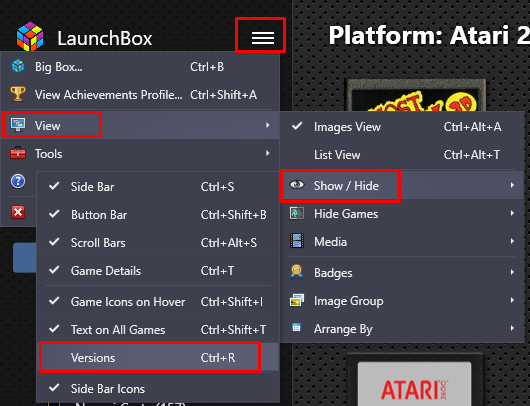Click the LaunchBox cube logo

coord(30,37)
